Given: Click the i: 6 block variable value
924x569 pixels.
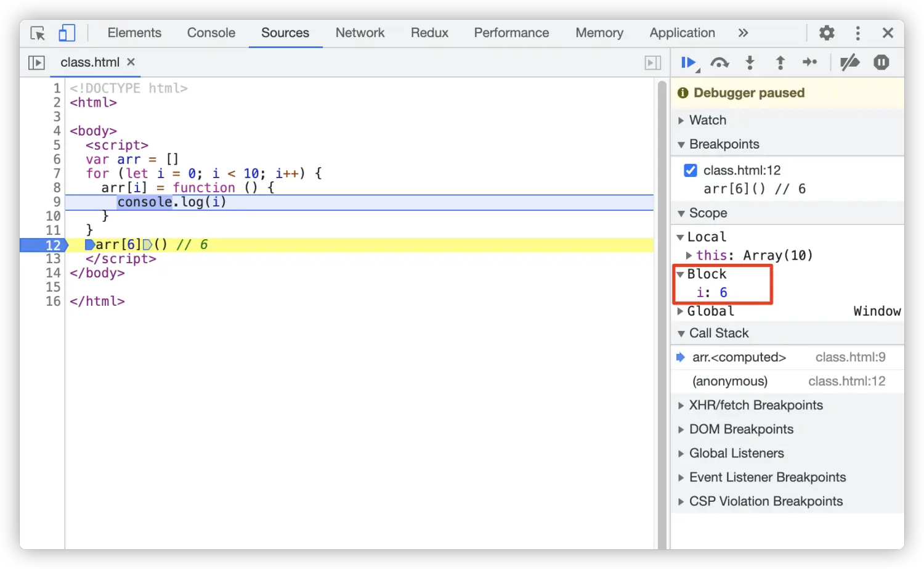Looking at the screenshot, I should tap(723, 292).
